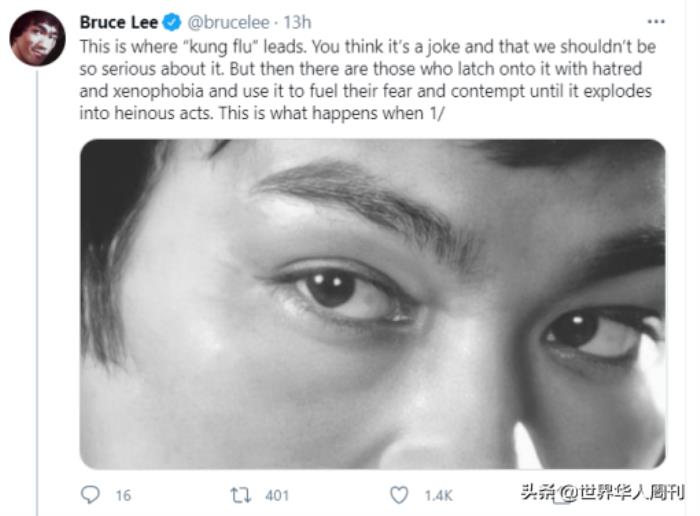Click the reply count 16
The image size is (700, 516).
click(x=123, y=495)
